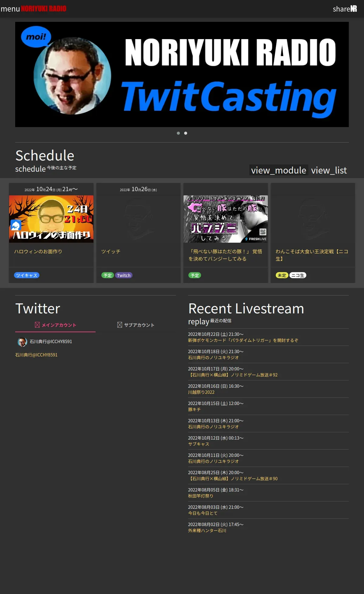The width and height of the screenshot is (364, 594).
Task: Click the Recent Livestream heading
Action: click(x=246, y=309)
